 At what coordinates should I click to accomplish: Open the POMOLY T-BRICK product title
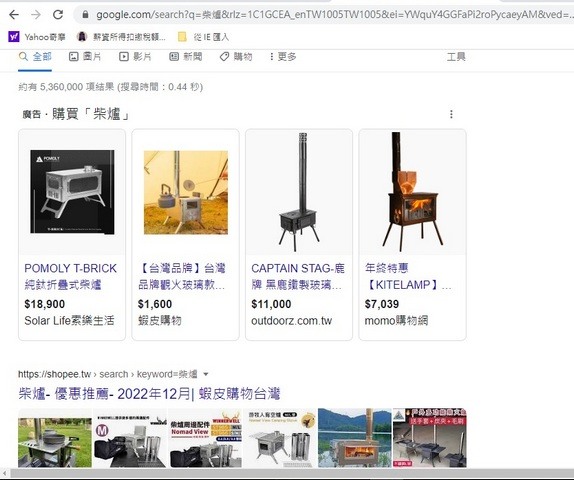click(x=70, y=276)
